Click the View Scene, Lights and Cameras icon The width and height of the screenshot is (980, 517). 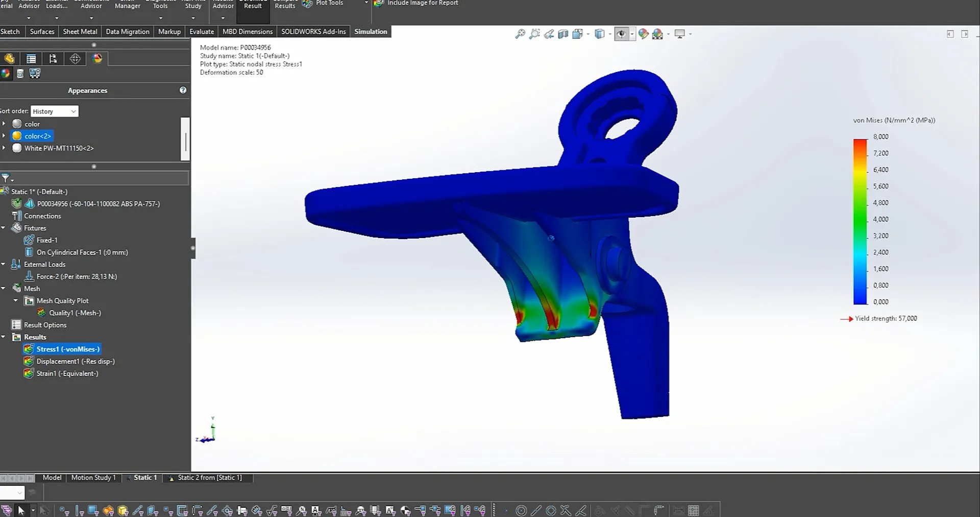click(x=35, y=74)
